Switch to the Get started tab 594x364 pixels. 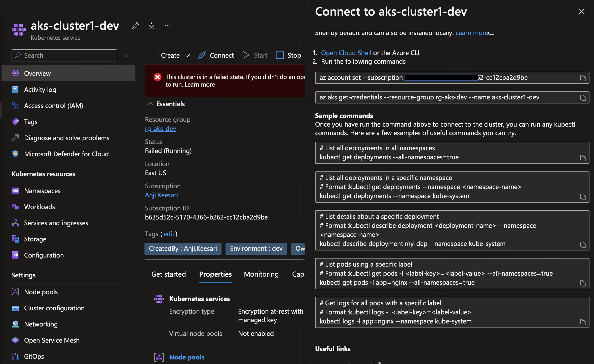(169, 274)
